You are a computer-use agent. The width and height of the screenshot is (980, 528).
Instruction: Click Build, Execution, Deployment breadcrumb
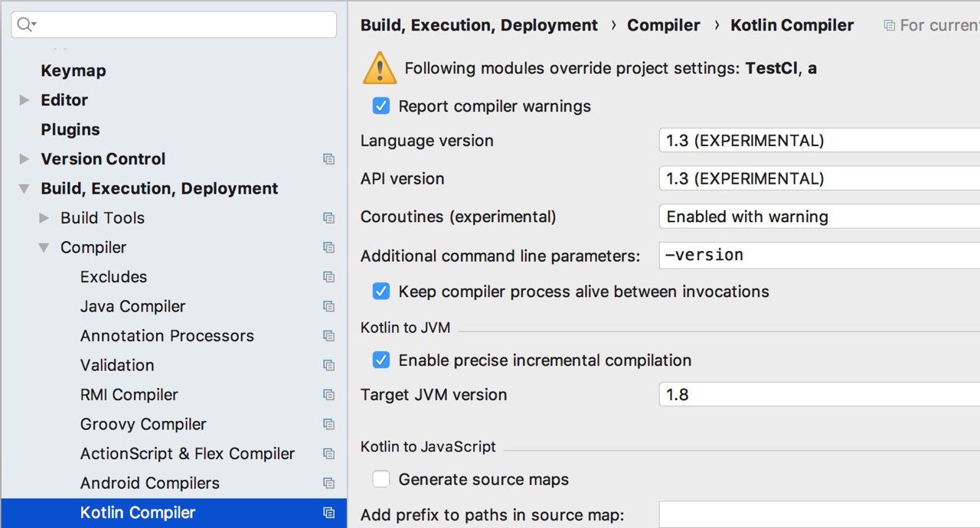click(479, 25)
